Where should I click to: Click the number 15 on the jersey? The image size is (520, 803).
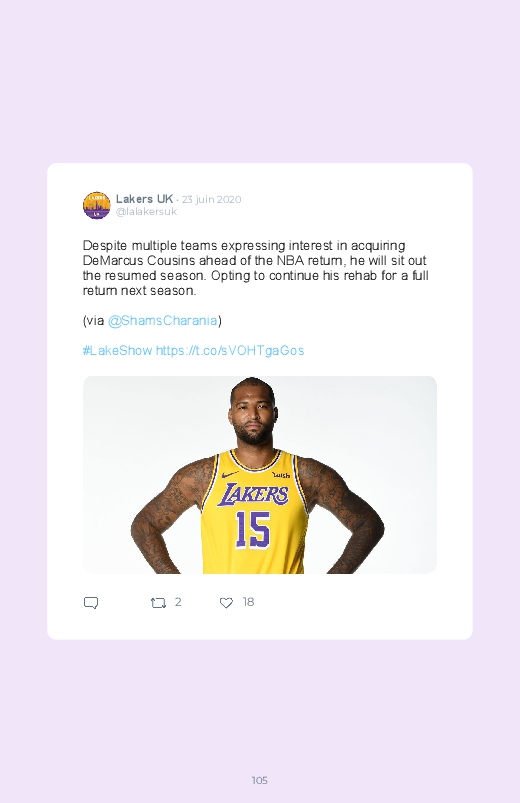pos(252,530)
